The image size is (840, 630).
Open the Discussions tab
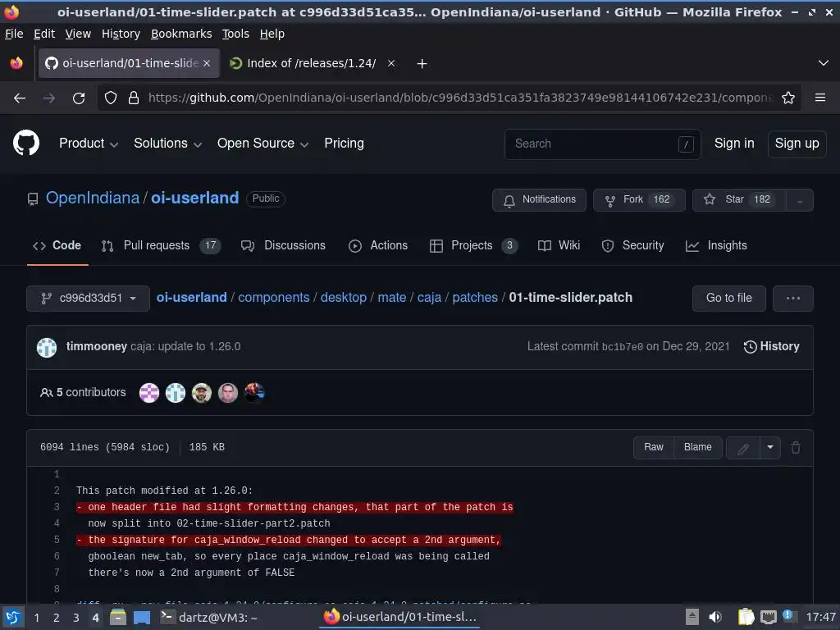tap(283, 246)
